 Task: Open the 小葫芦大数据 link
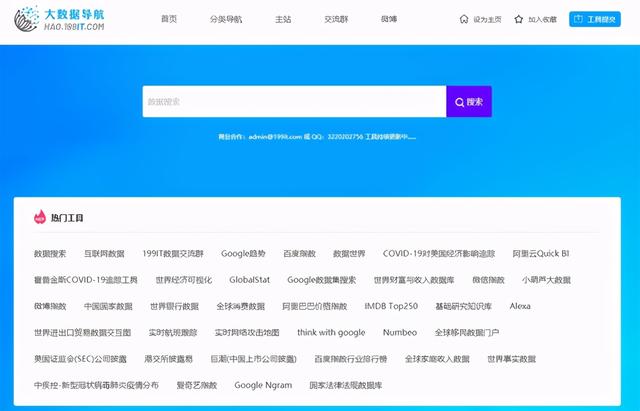point(546,280)
